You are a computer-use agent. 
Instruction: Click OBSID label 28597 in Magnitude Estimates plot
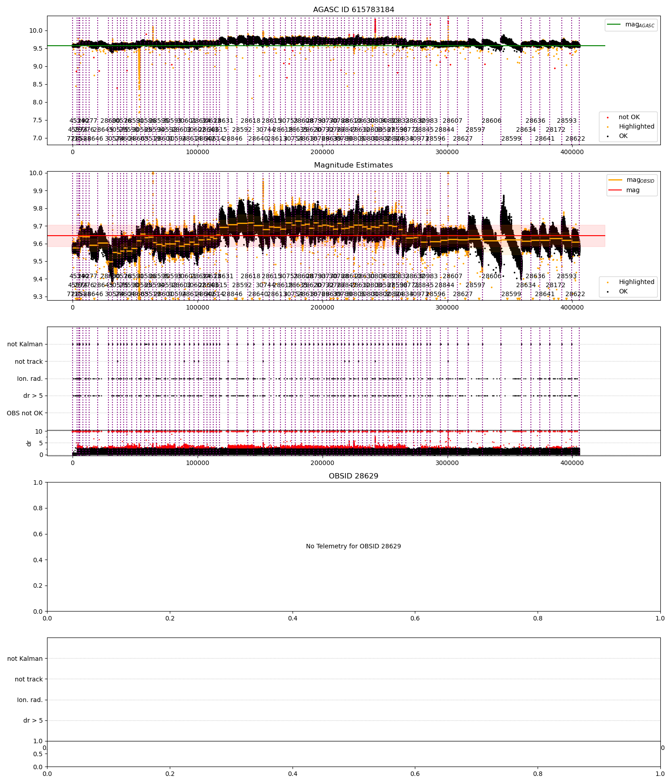(475, 285)
